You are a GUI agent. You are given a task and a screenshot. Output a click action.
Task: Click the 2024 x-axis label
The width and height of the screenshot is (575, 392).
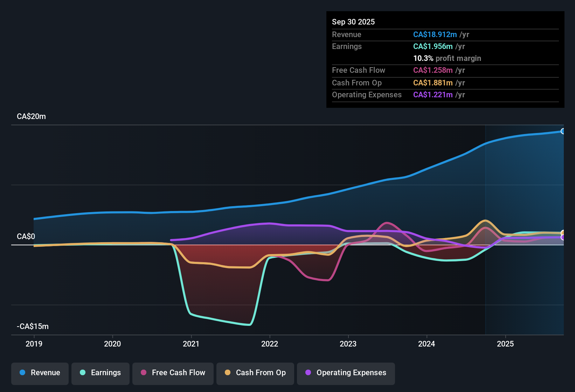(x=427, y=344)
